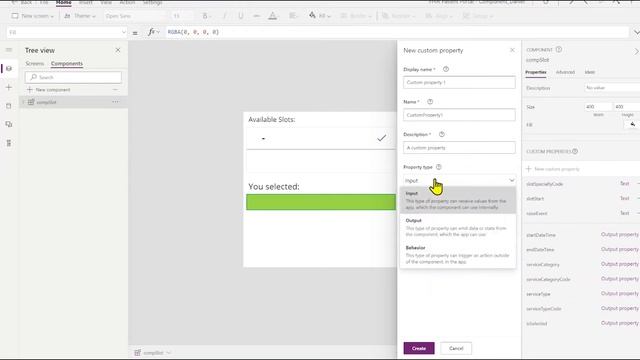The height and width of the screenshot is (360, 640).
Task: Click the CUSTOM PROPERTIES help icon
Action: (x=575, y=151)
